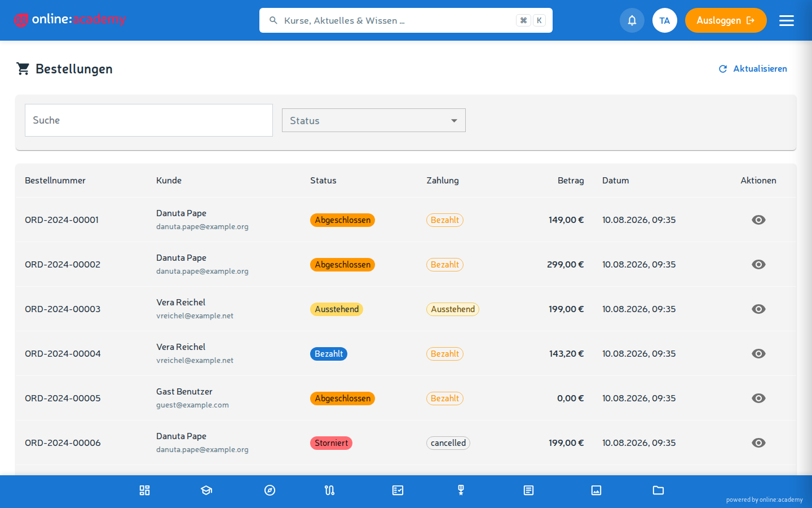This screenshot has width=812, height=508.
Task: Click the 0,00 € amount
Action: [x=570, y=398]
